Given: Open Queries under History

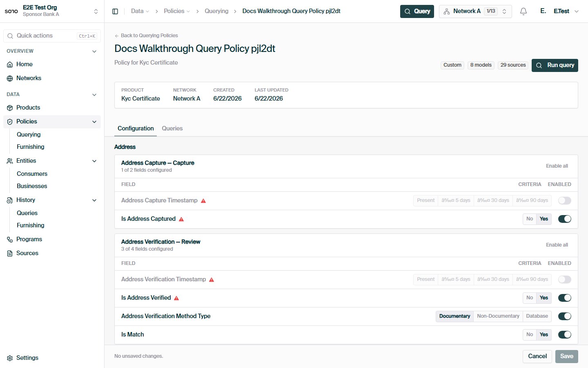Looking at the screenshot, I should point(27,213).
